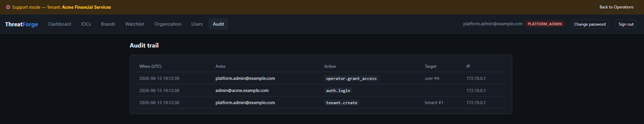The image size is (644, 124).
Task: Go to the Dashboard tab
Action: pyautogui.click(x=60, y=24)
